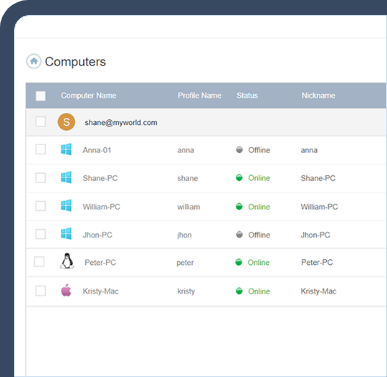Sort by Computer Name column header

tap(88, 96)
